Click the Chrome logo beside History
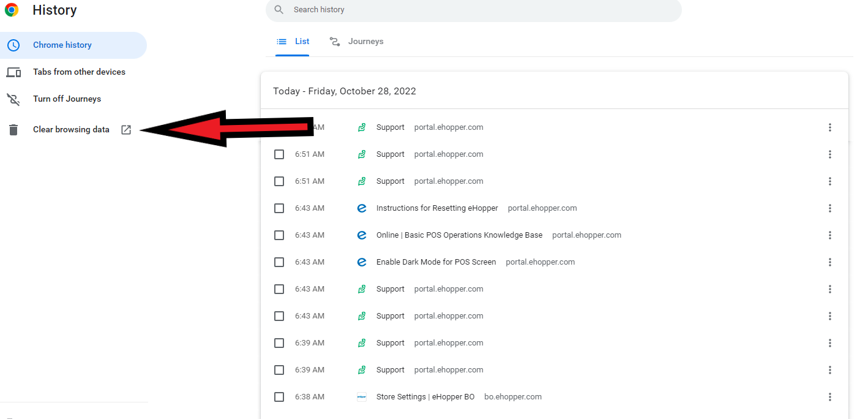 point(12,10)
